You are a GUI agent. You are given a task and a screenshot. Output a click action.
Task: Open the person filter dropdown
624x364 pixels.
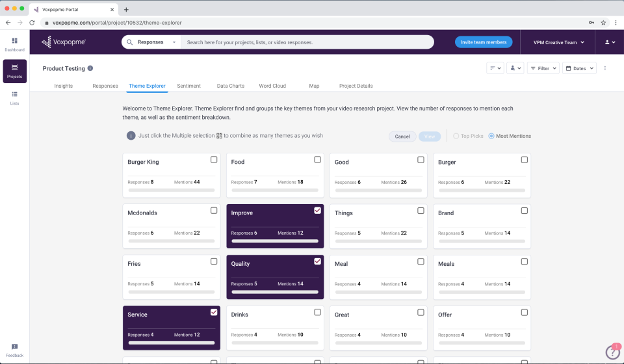tap(515, 68)
